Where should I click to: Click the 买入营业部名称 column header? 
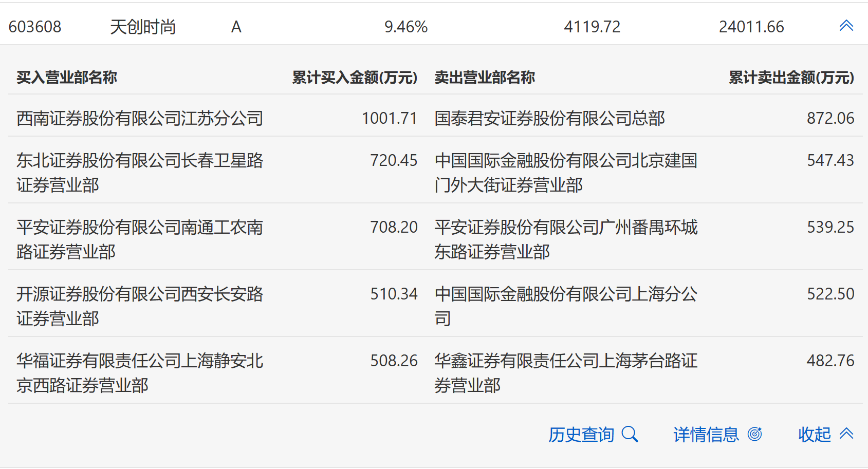point(67,77)
